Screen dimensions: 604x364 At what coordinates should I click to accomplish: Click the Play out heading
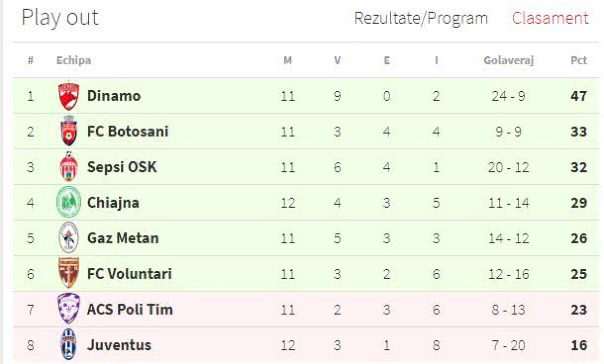[x=60, y=18]
